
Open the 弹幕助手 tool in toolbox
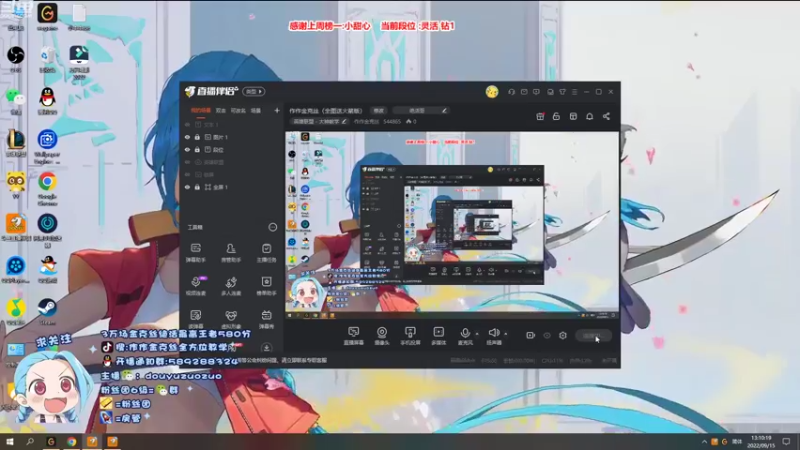tap(195, 253)
